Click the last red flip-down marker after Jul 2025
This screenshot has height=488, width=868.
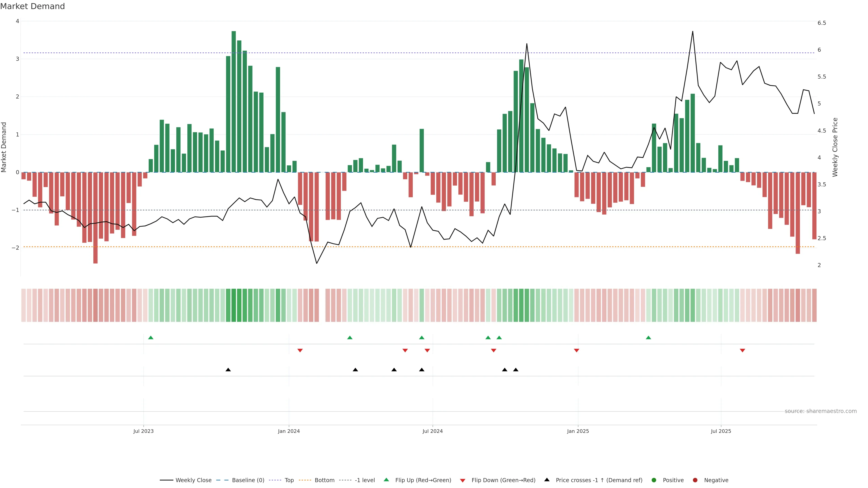[742, 351]
